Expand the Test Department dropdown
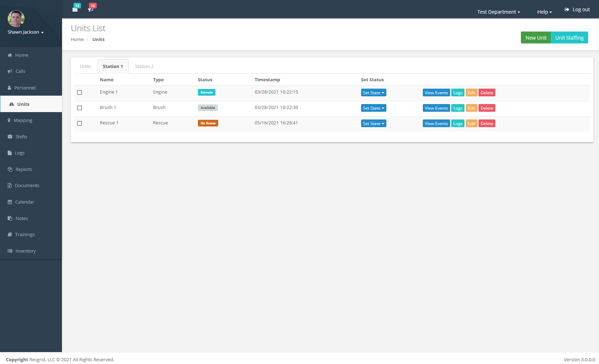Screen dimensions: 599x364 (x=498, y=12)
